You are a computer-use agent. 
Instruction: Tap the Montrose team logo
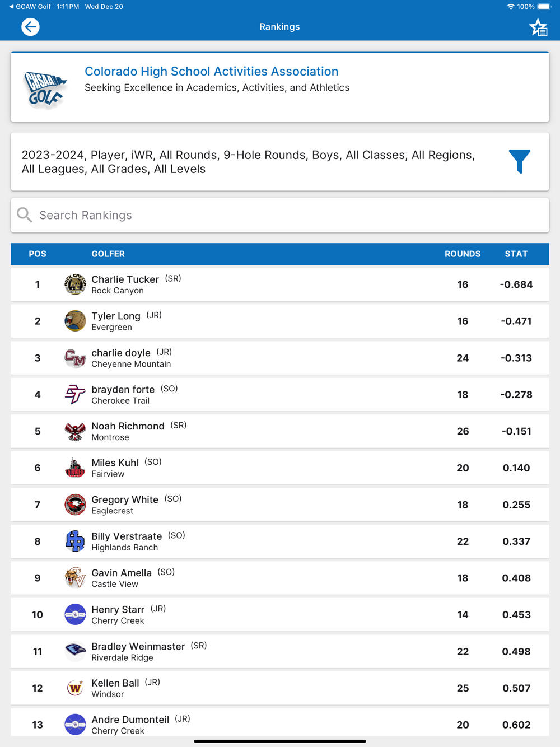pyautogui.click(x=75, y=431)
